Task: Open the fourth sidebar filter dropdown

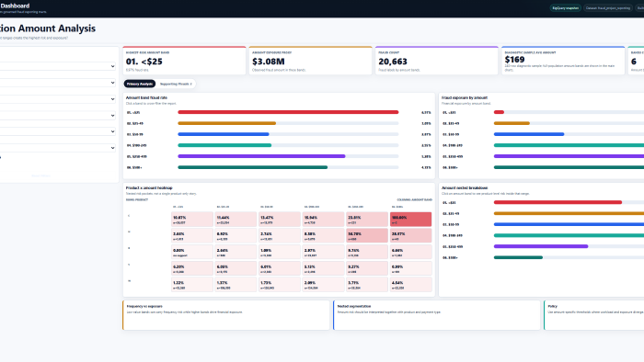Action: (57, 115)
